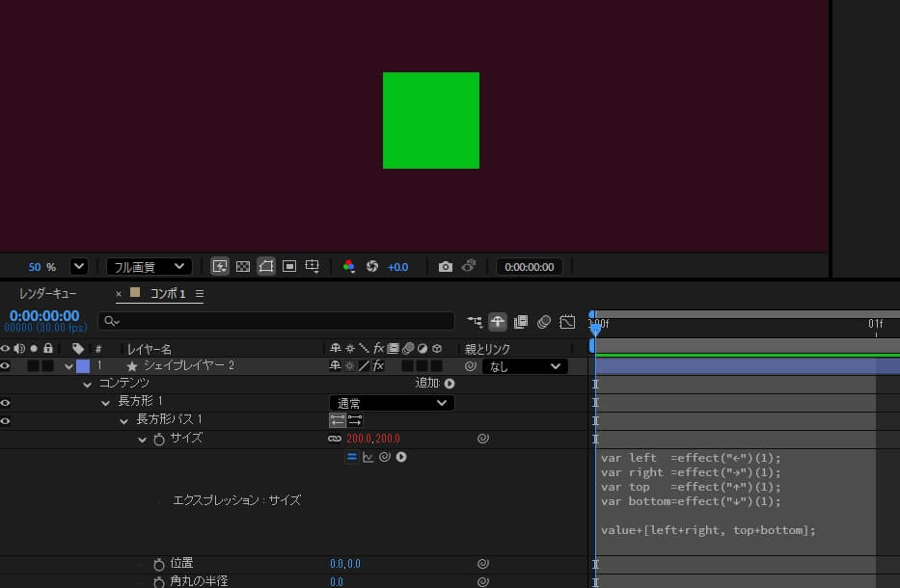Click the Fast Previews lightning icon
The image size is (900, 588).
click(x=220, y=266)
